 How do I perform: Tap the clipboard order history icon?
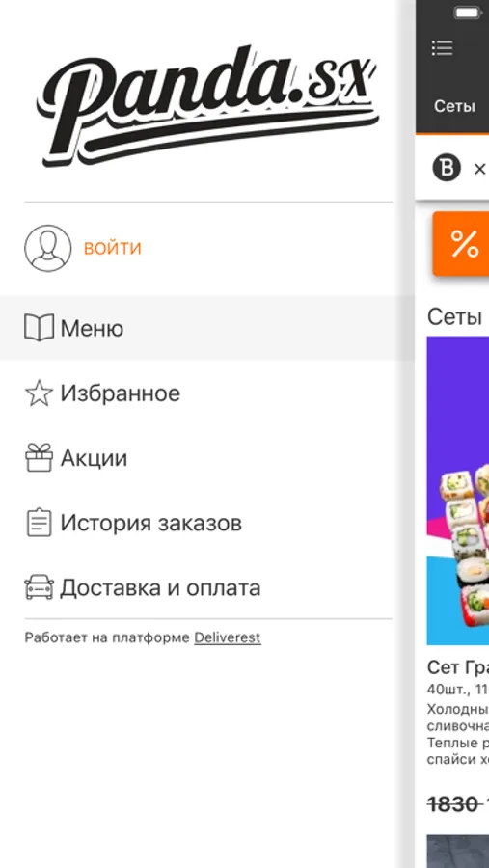click(x=39, y=522)
